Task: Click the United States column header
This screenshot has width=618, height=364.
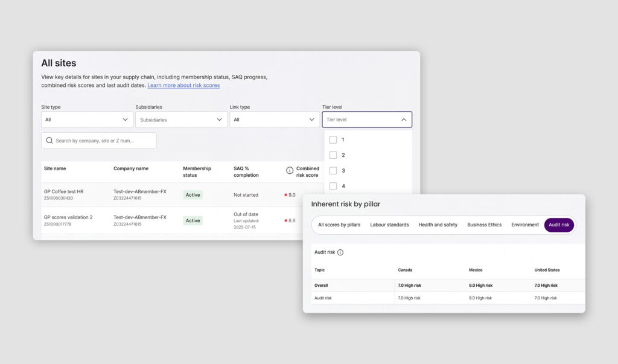Action: [x=547, y=270]
